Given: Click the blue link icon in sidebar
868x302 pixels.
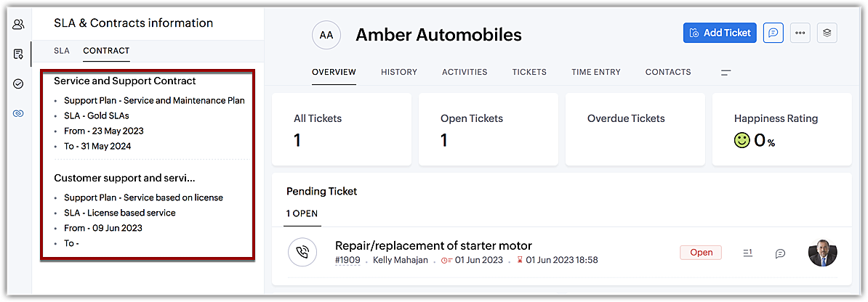Looking at the screenshot, I should 18,113.
